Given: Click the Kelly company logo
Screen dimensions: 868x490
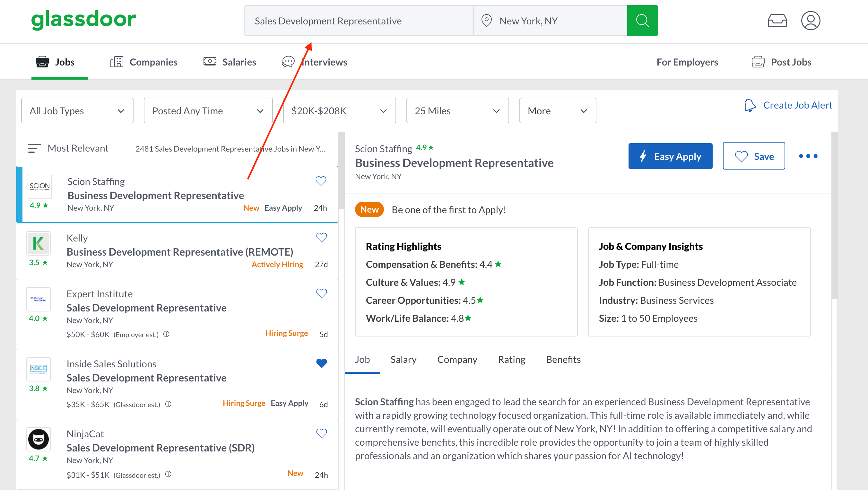Looking at the screenshot, I should point(39,243).
